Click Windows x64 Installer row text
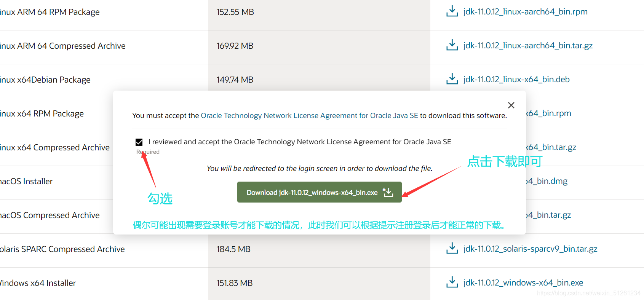 (x=38, y=283)
